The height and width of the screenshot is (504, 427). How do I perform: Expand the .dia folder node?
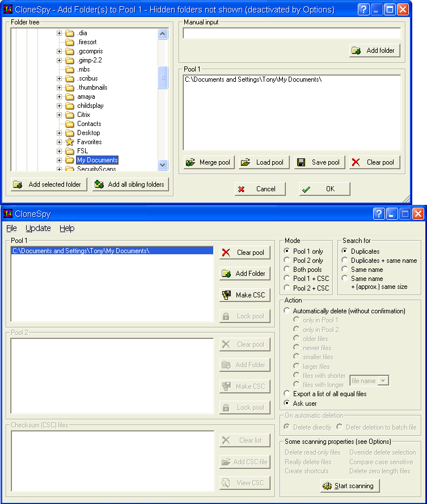coord(59,33)
